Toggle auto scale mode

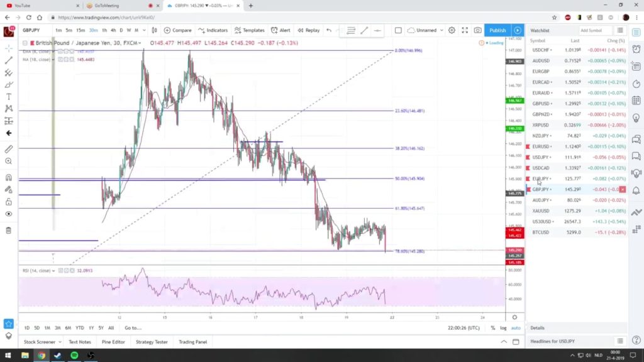tap(516, 328)
